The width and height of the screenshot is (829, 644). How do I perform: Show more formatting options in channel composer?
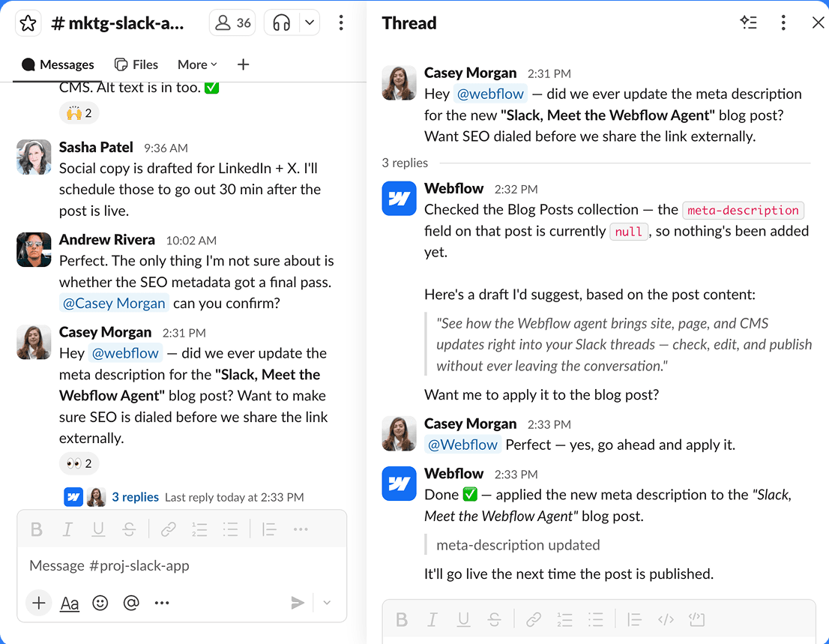click(x=301, y=529)
